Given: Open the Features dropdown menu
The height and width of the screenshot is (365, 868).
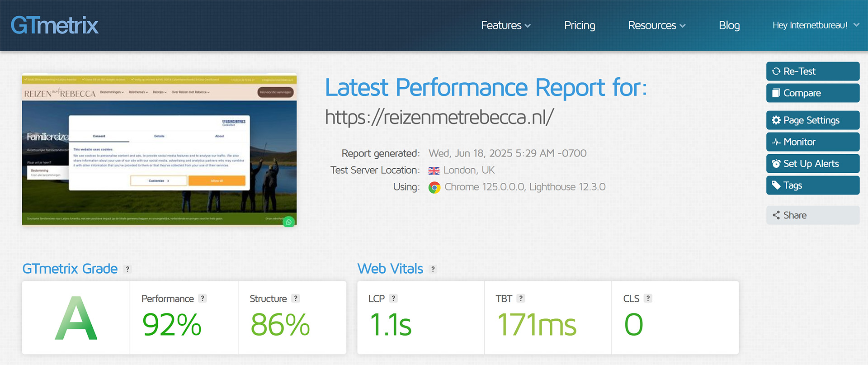Looking at the screenshot, I should (x=506, y=25).
